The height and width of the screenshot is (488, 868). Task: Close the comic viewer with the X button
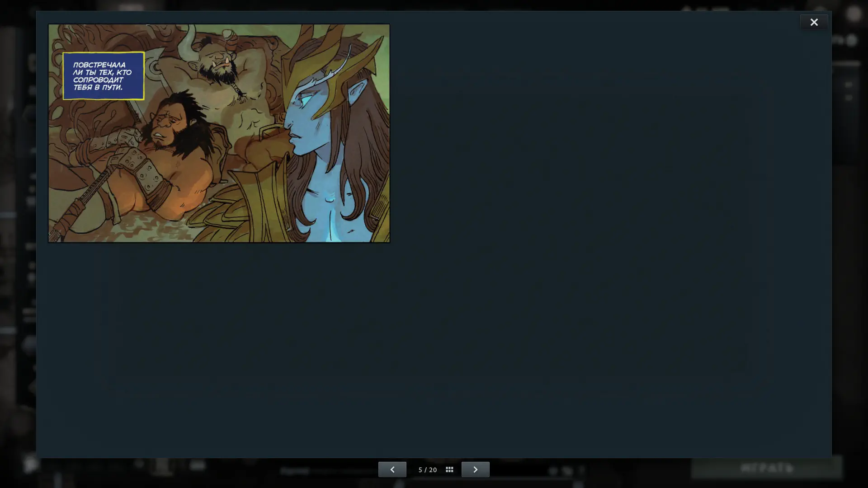click(x=814, y=22)
